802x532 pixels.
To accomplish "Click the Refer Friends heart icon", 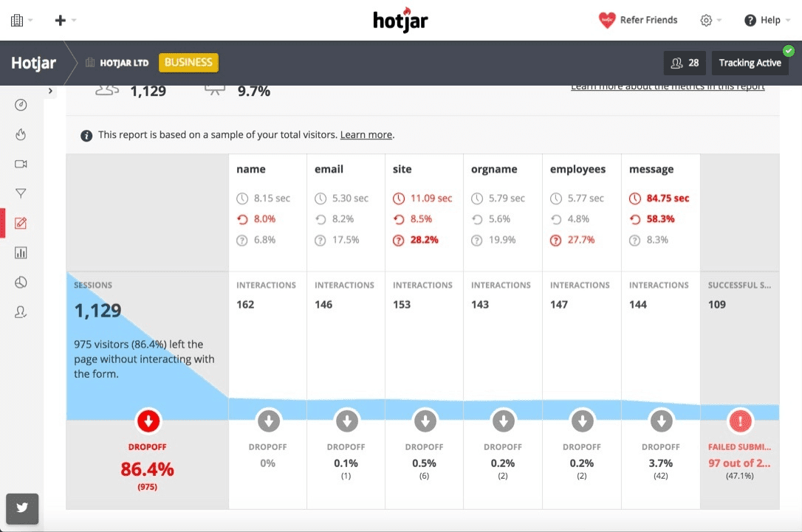I will coord(606,20).
